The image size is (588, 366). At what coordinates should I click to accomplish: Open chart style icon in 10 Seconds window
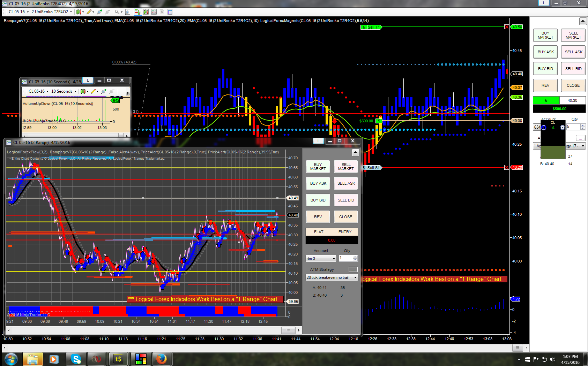tap(83, 91)
